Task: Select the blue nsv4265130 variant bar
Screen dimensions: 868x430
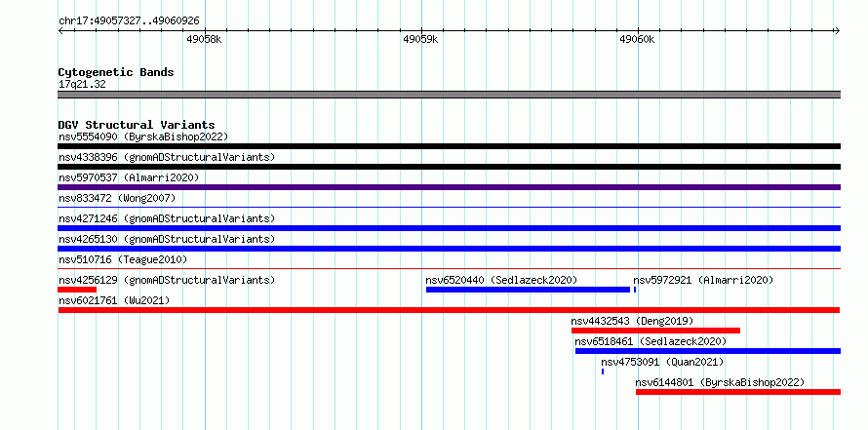Action: (x=449, y=249)
